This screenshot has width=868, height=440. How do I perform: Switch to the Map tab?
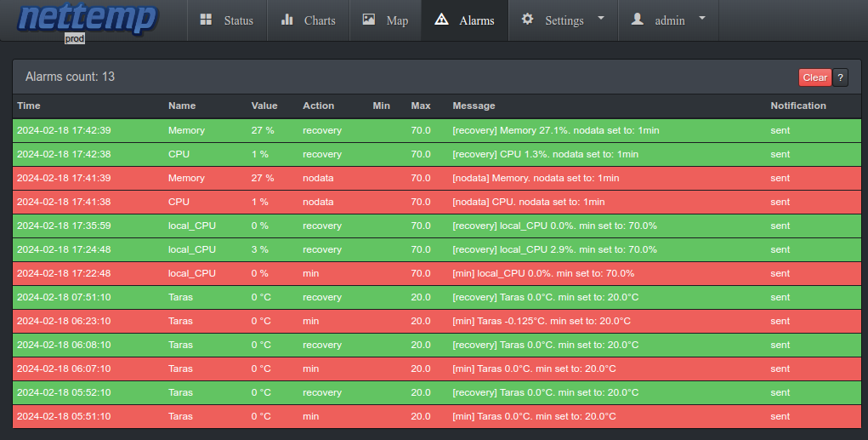pos(385,20)
